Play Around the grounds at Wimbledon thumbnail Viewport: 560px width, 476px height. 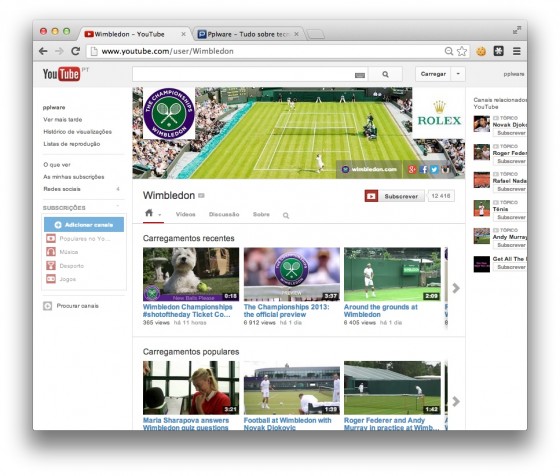(x=392, y=274)
